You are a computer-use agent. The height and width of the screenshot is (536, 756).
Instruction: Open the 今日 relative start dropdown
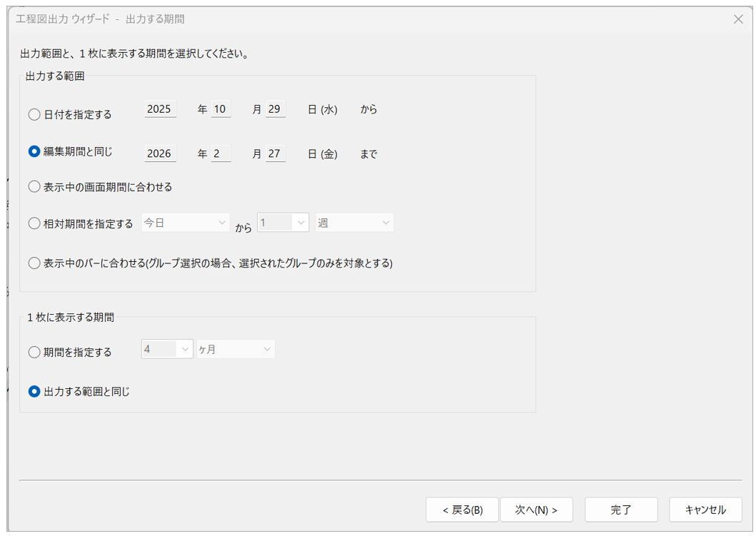(x=186, y=223)
